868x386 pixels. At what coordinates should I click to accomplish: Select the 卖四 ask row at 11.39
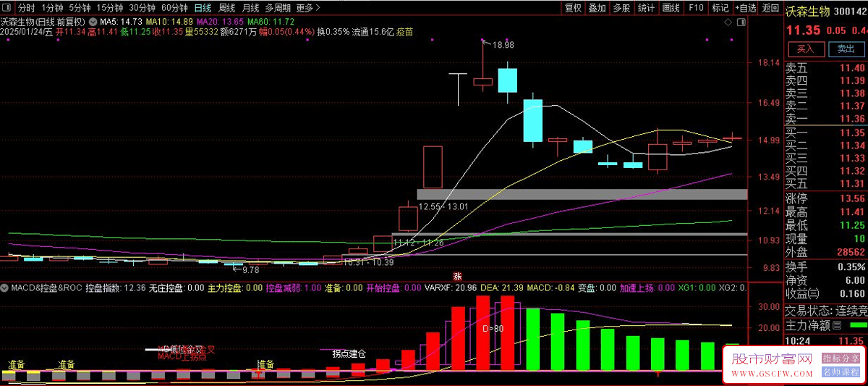tap(826, 80)
